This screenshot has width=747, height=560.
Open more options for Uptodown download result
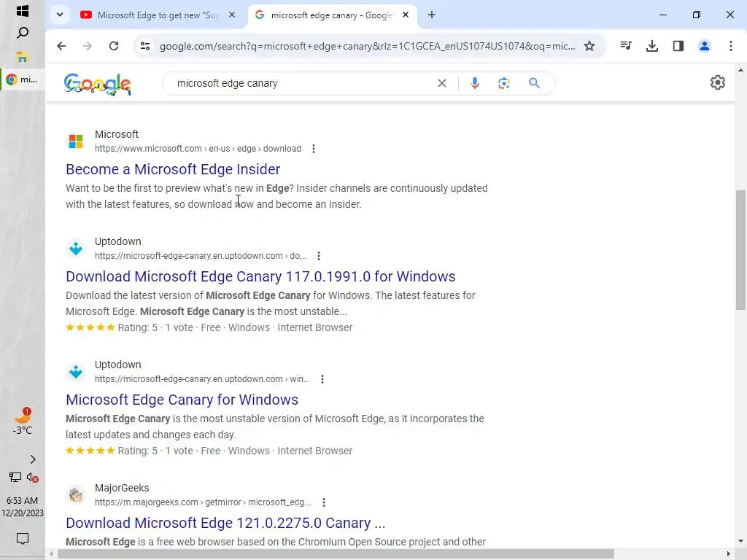(x=319, y=256)
